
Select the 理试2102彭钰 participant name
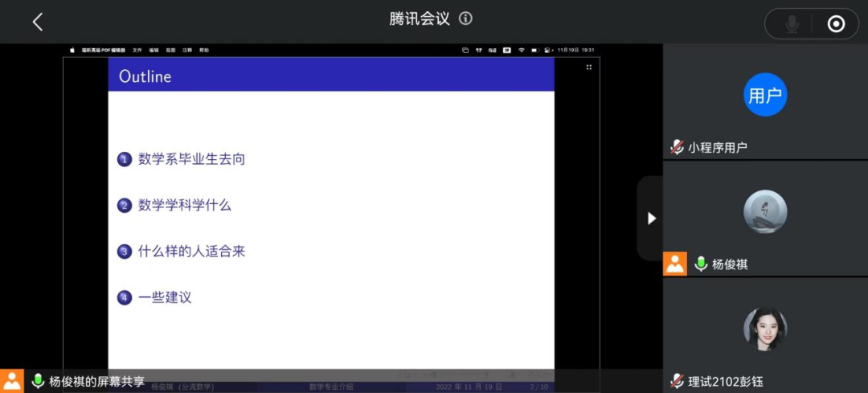pos(725,382)
